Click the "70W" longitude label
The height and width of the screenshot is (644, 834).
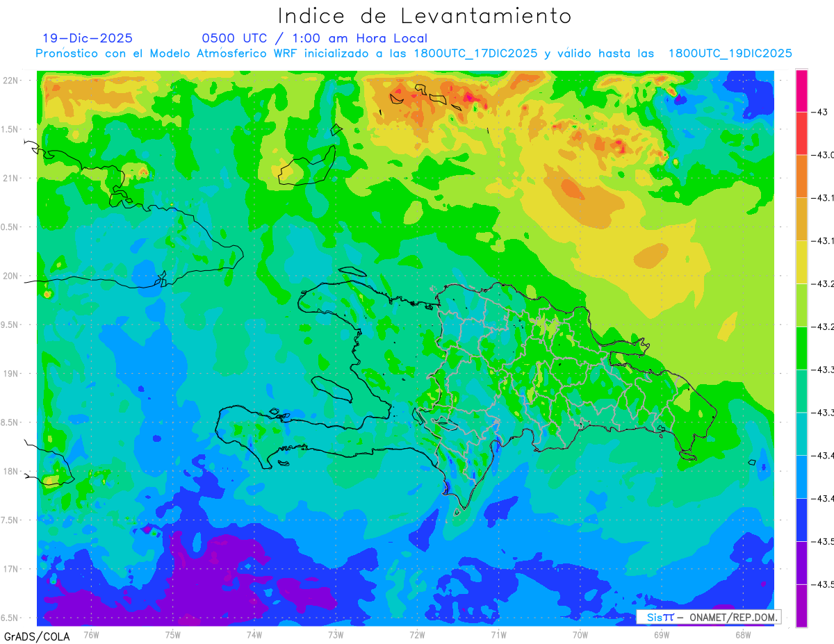pos(580,634)
